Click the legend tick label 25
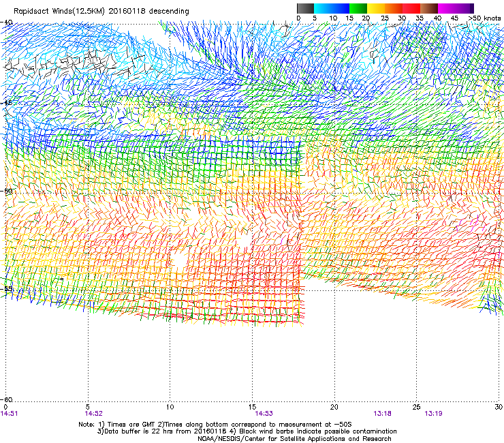Viewport: 504px width, 443px height. [385, 18]
